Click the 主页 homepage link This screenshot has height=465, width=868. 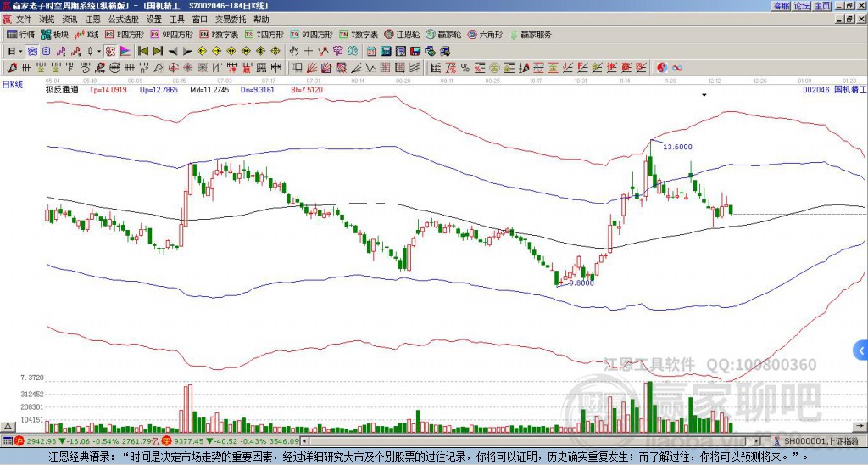pyautogui.click(x=822, y=6)
